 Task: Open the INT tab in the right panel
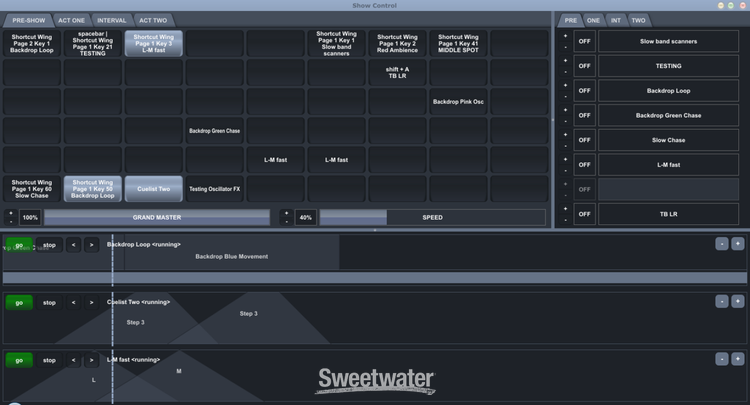click(616, 20)
